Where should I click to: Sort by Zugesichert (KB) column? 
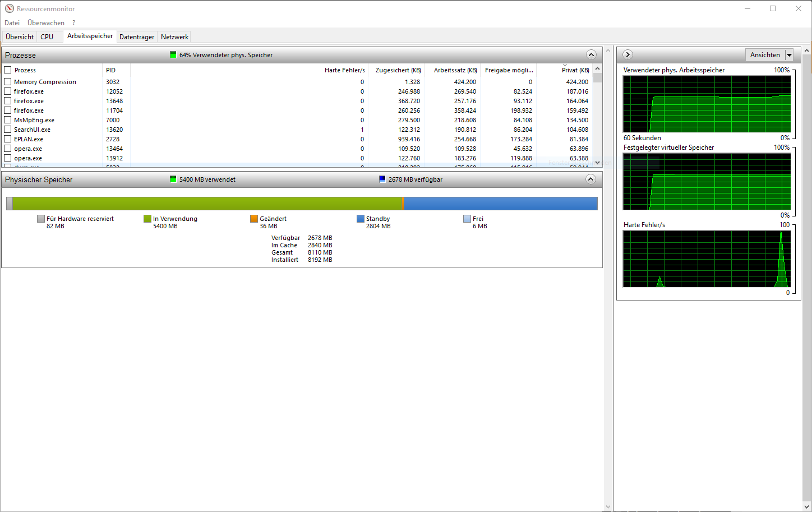click(x=396, y=70)
